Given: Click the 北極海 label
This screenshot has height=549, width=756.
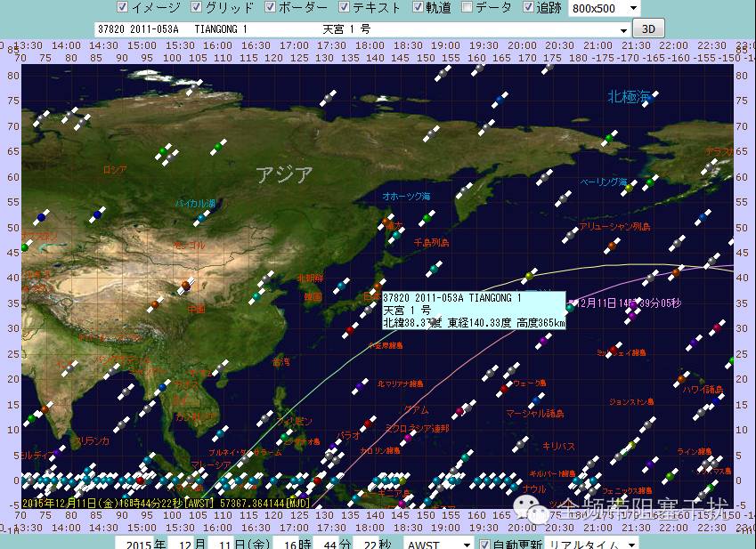Looking at the screenshot, I should (x=629, y=97).
